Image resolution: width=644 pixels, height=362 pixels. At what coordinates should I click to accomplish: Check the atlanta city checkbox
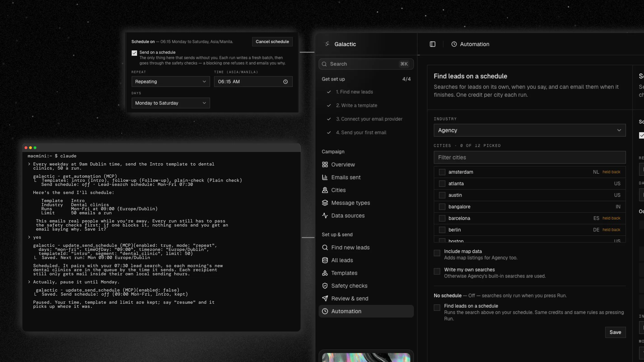click(x=442, y=184)
